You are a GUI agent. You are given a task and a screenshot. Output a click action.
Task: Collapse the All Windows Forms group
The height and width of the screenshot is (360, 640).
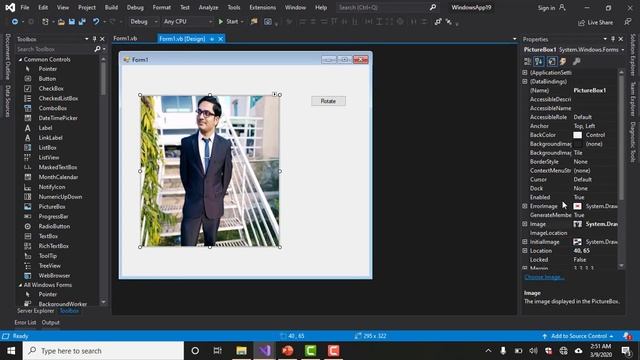(x=20, y=285)
